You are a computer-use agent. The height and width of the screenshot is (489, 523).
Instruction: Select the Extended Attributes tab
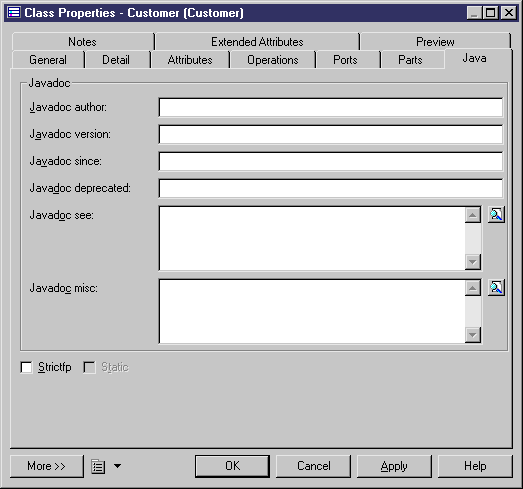(x=257, y=42)
